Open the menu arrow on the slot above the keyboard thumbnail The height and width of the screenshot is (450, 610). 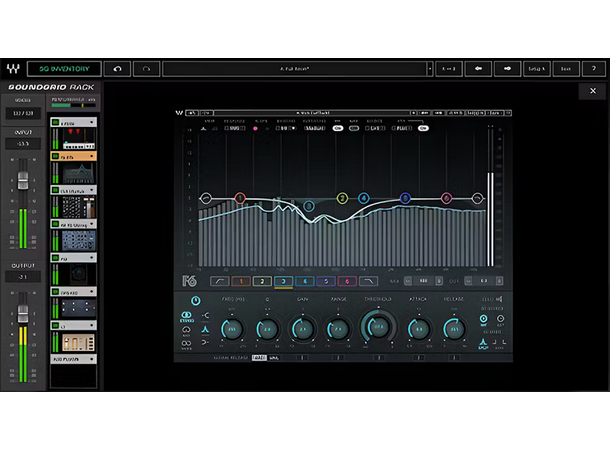pyautogui.click(x=92, y=123)
